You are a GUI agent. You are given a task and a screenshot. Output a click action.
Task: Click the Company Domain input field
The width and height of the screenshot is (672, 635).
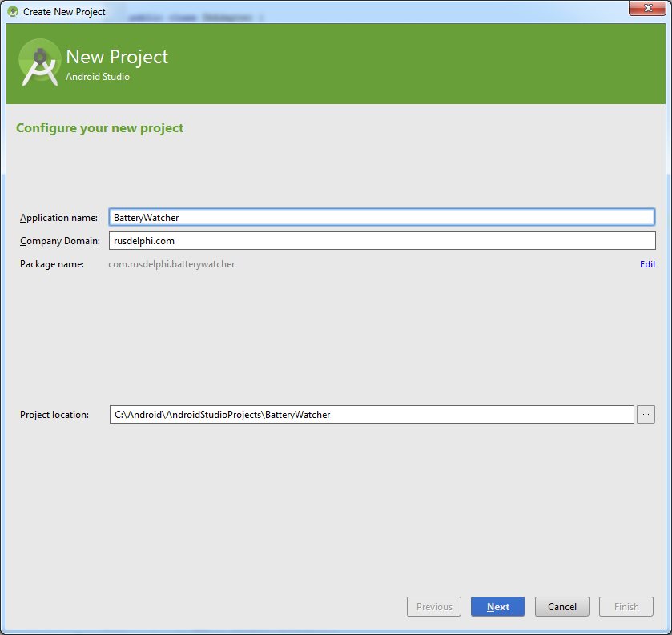pyautogui.click(x=382, y=241)
